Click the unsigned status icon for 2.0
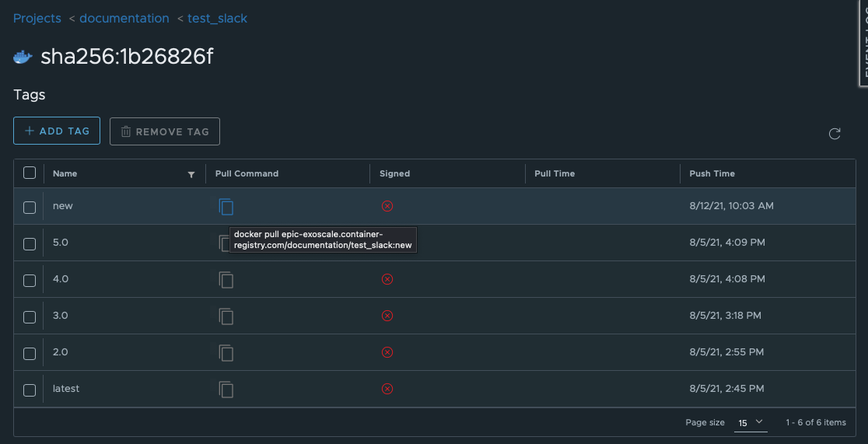868x444 pixels. pyautogui.click(x=387, y=352)
